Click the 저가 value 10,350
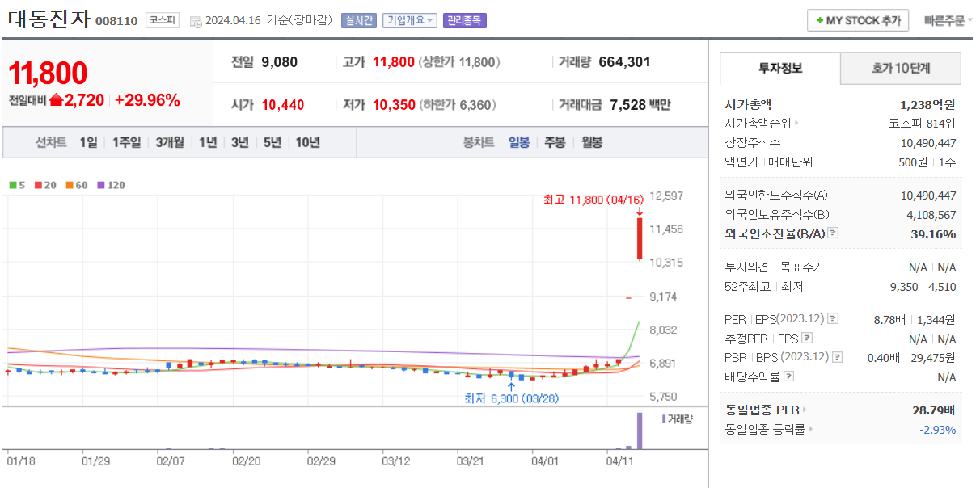 (x=394, y=105)
